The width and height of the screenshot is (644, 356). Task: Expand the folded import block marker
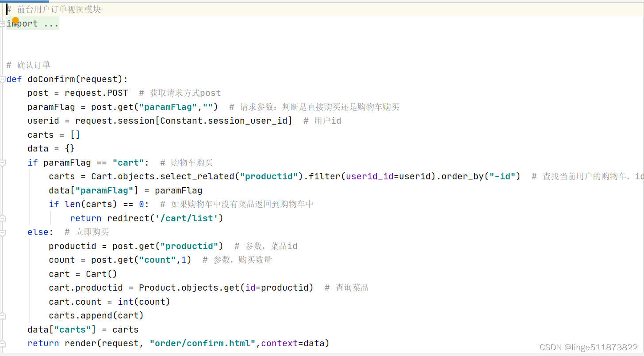pyautogui.click(x=3, y=24)
